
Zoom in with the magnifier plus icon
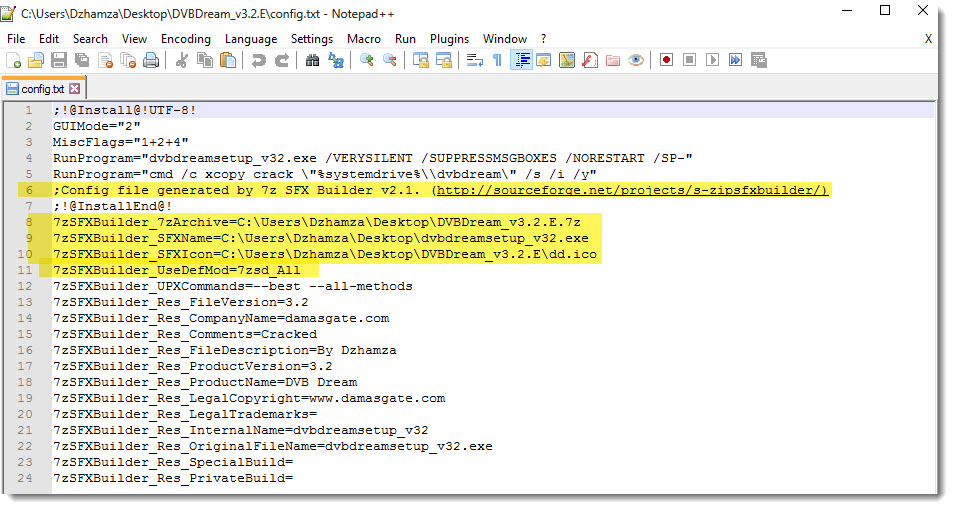[366, 60]
